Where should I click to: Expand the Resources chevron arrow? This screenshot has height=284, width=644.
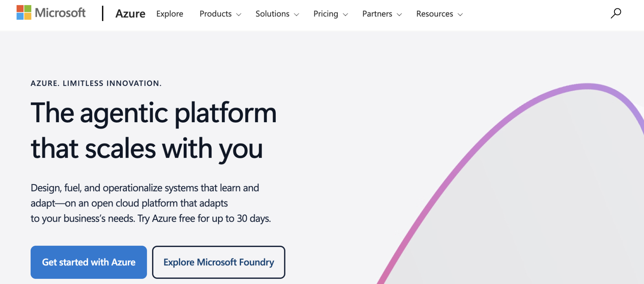460,14
